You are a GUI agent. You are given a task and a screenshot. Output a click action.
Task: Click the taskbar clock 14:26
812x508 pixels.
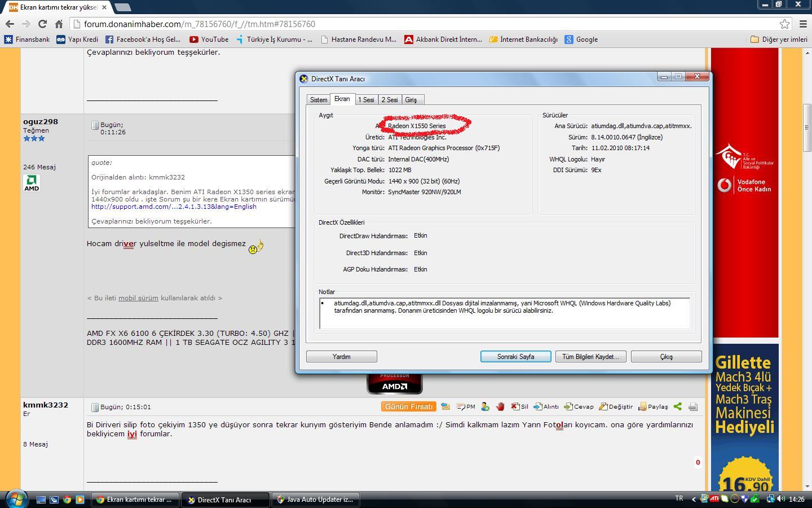coord(797,499)
